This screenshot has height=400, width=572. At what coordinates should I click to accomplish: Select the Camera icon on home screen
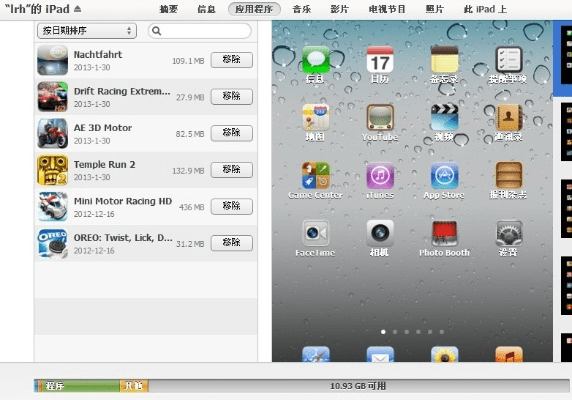point(380,233)
